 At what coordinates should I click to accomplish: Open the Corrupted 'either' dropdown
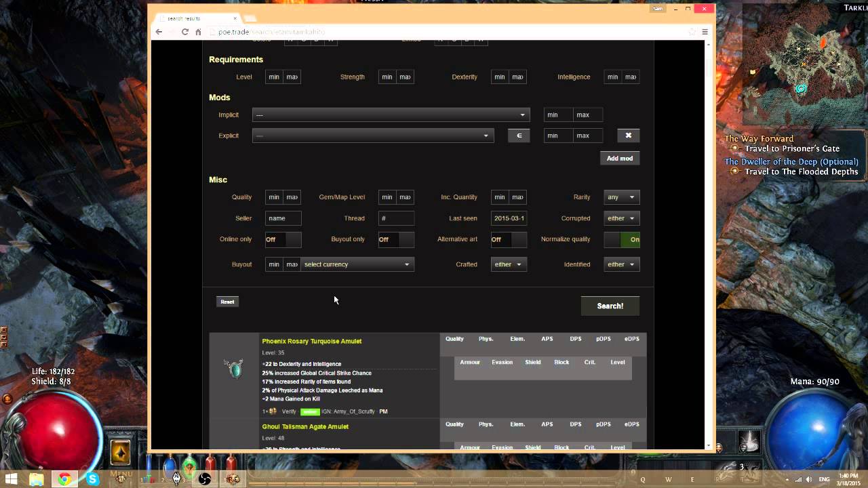click(621, 218)
